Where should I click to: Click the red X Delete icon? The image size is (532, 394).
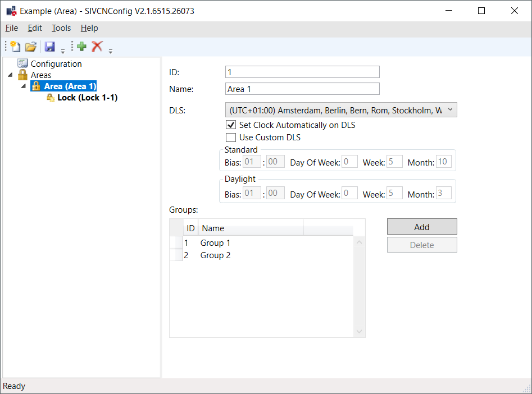click(97, 47)
